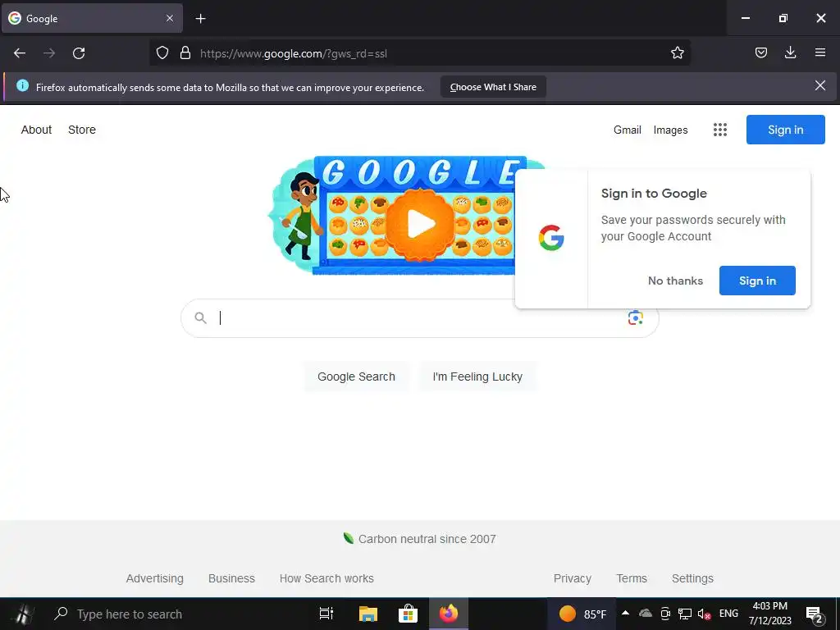Open Business footer link
This screenshot has width=840, height=630.
coord(231,578)
